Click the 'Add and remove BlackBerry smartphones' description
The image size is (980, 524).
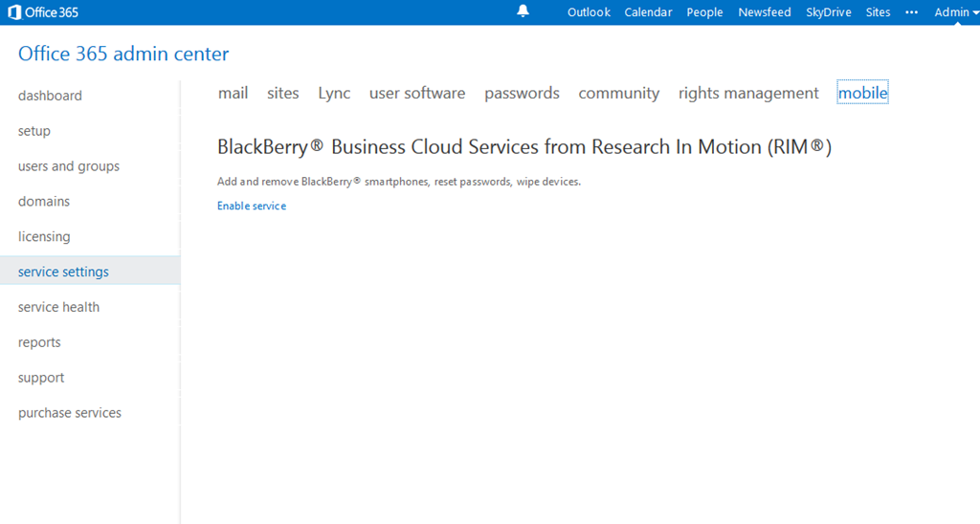(x=399, y=182)
